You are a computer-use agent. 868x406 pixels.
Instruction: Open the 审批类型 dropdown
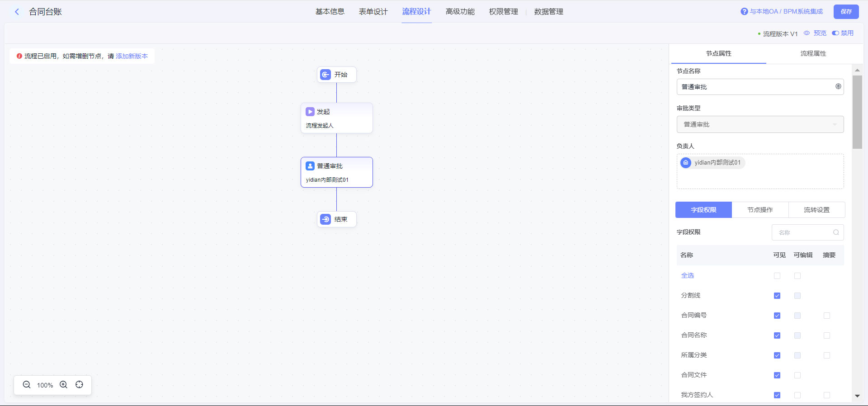[x=760, y=124]
